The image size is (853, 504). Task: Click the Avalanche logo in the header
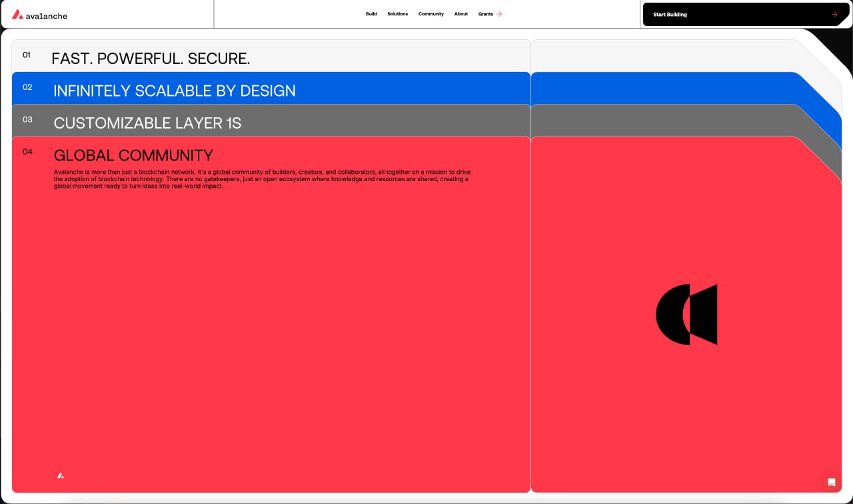(x=39, y=15)
